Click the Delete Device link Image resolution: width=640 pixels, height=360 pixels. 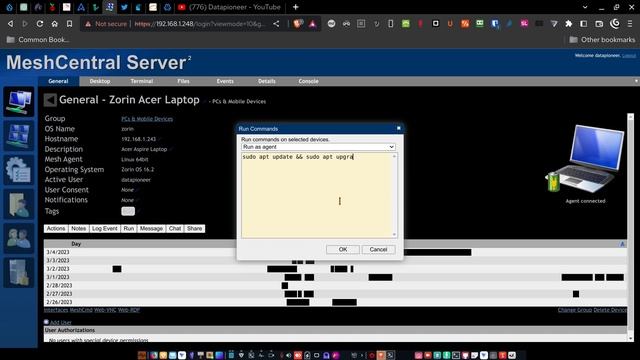click(610, 310)
